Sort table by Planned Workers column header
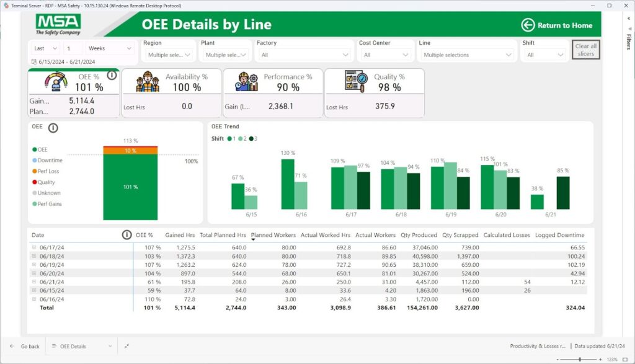This screenshot has height=364, width=635. coord(273,235)
